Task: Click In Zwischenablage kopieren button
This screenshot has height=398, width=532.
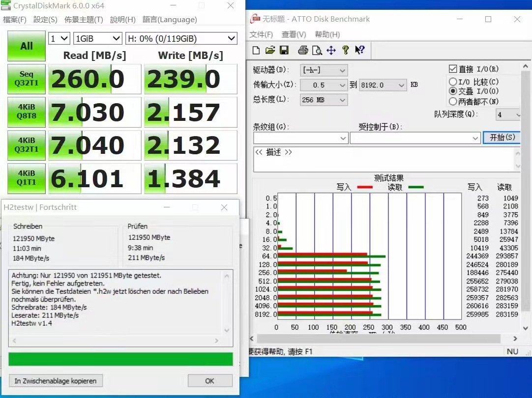Action: (x=56, y=381)
